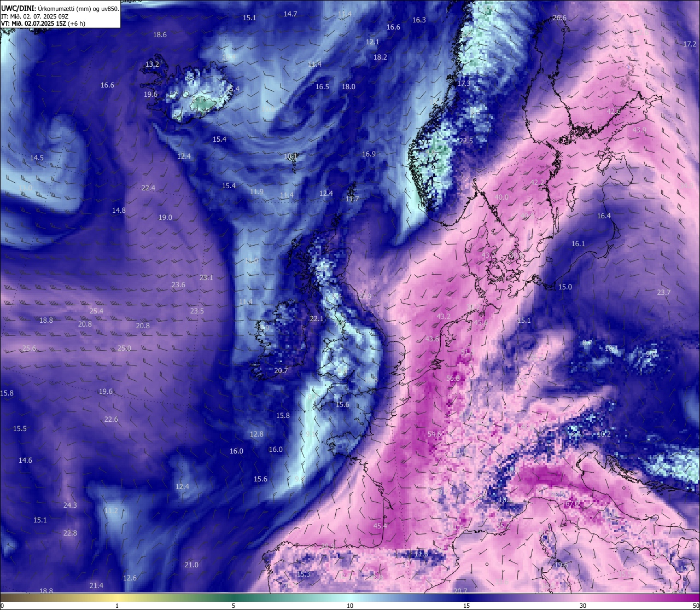700x610 pixels.
Task: Click the map value label '54.6' over France
Action: 434,434
